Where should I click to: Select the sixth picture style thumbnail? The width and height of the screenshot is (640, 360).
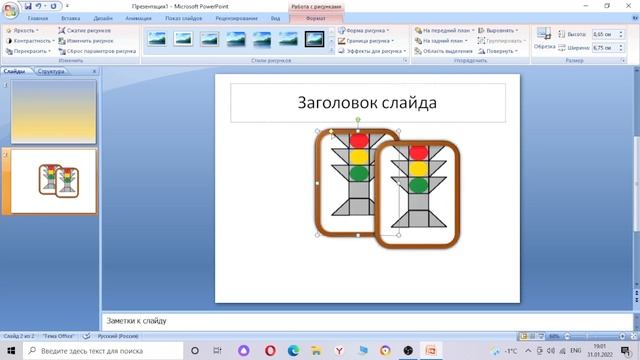tap(288, 39)
